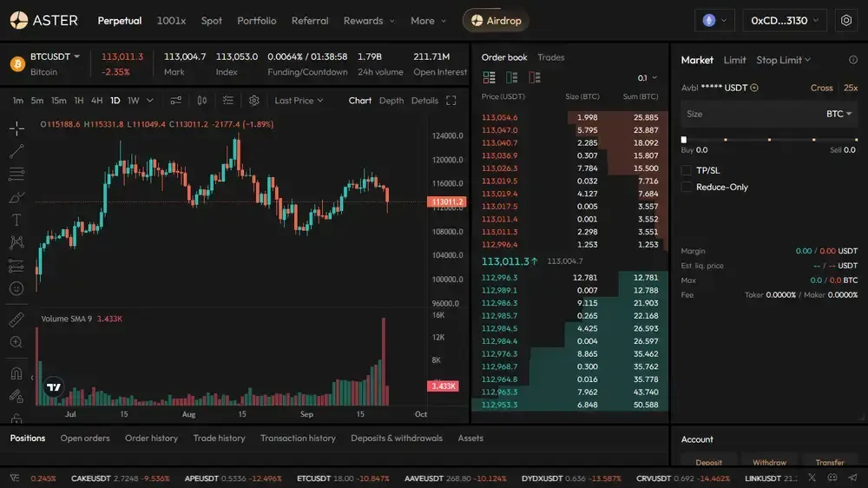Screen dimensions: 868x488
Task: Open the Discord link icon
Action: [x=832, y=478]
